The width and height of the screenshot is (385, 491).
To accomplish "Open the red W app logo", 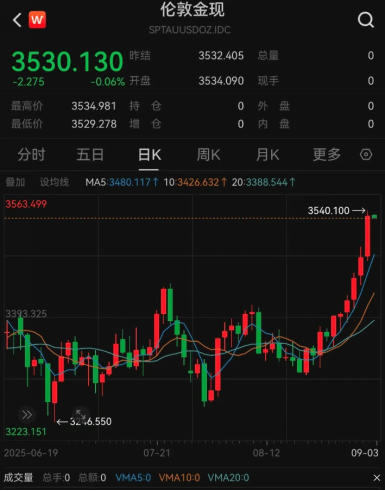I will coord(37,20).
